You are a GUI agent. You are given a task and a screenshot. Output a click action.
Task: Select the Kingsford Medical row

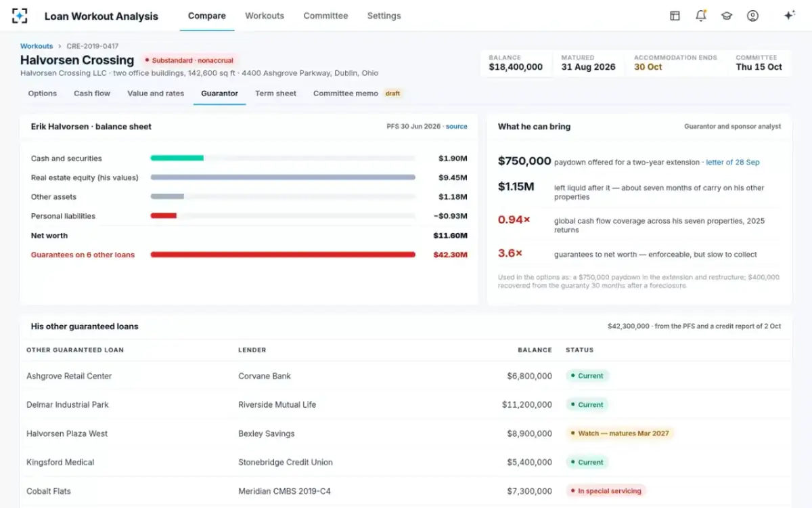[x=405, y=462]
